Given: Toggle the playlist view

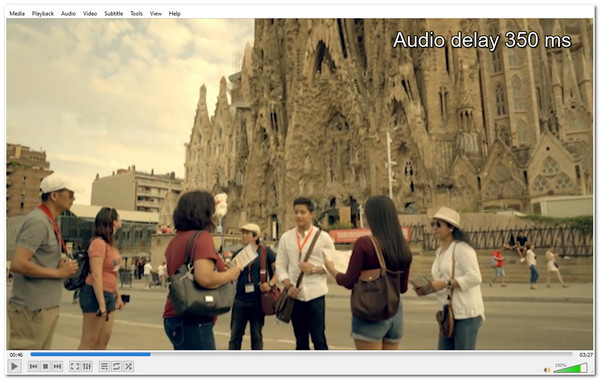Looking at the screenshot, I should pos(104,366).
